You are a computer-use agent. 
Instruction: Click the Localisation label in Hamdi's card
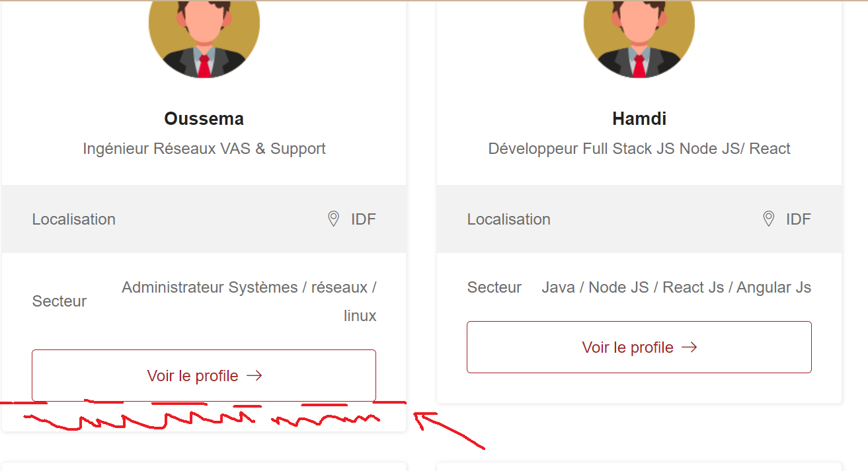tap(509, 219)
